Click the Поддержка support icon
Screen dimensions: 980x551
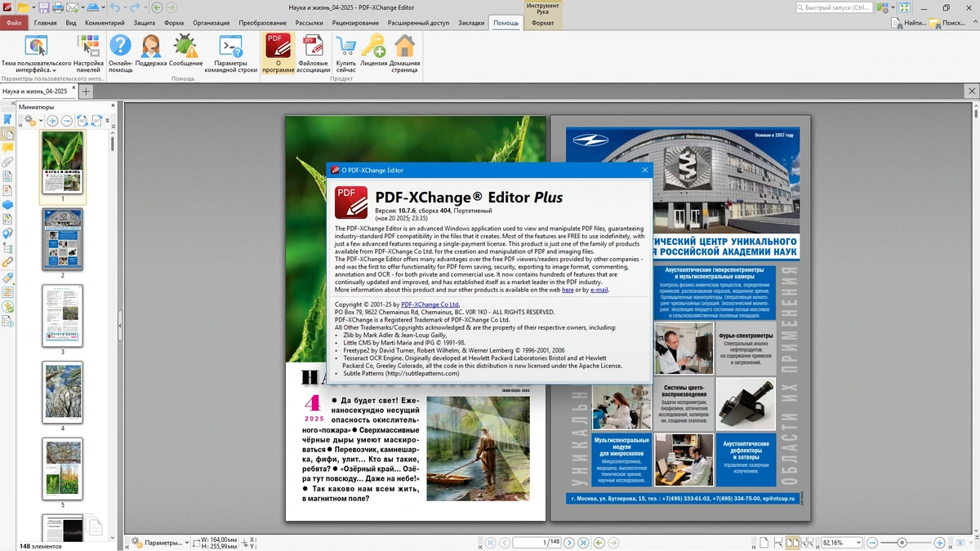[151, 46]
